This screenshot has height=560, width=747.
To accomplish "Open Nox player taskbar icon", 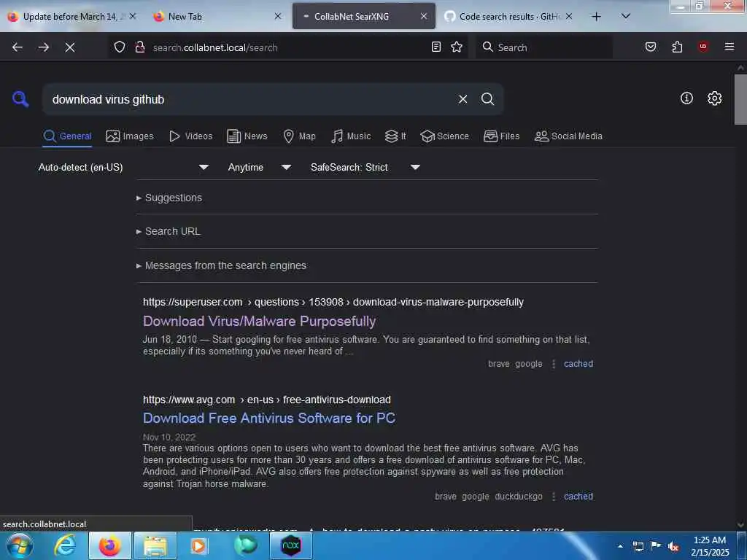I will click(291, 545).
